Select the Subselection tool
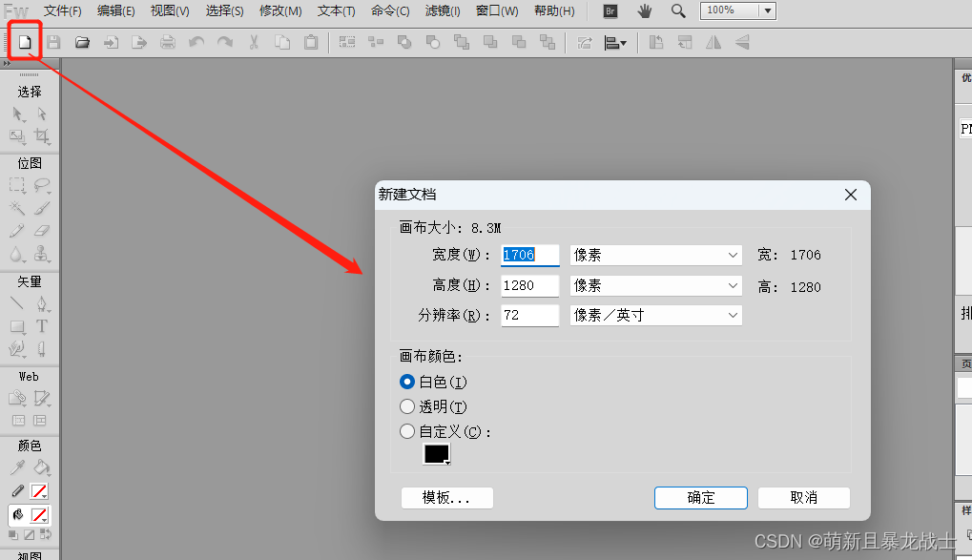 pyautogui.click(x=42, y=114)
